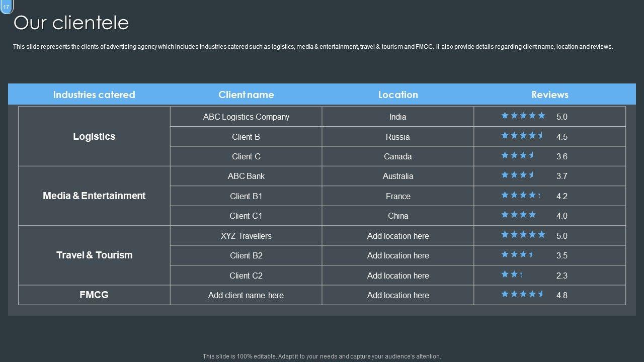Click the ABC Bank star rating icons
Screen dimensions: 644x362
518,175
